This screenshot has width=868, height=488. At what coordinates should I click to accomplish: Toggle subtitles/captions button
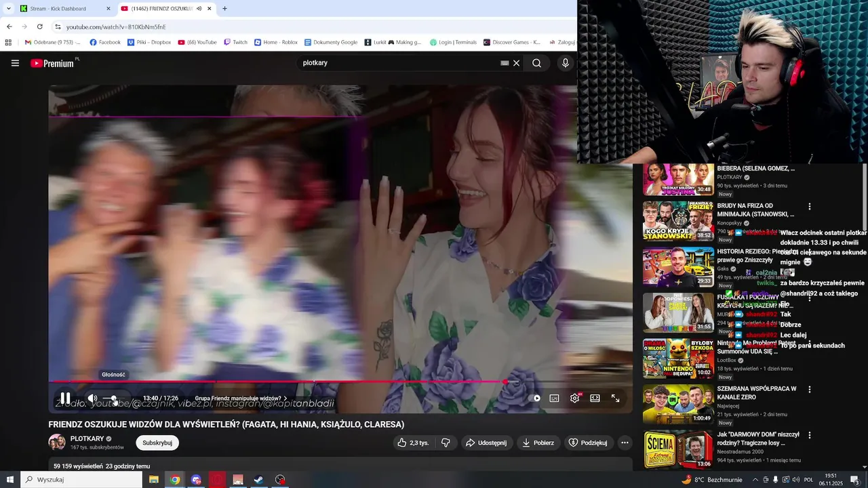[x=554, y=399]
